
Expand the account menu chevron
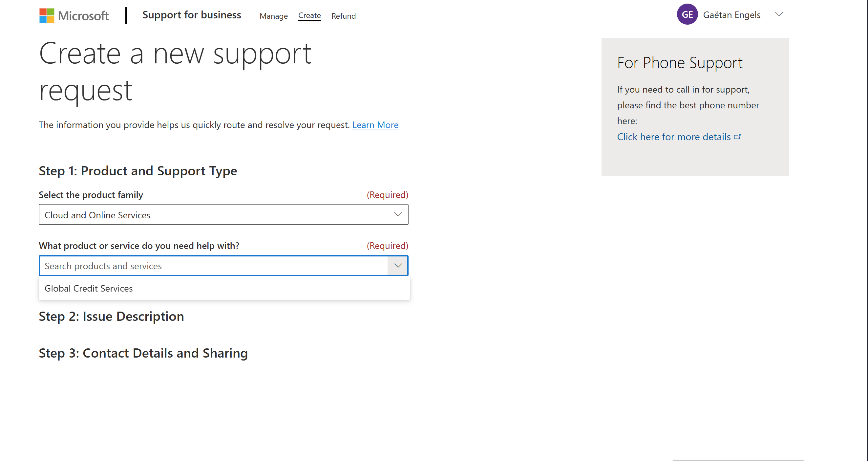click(779, 14)
